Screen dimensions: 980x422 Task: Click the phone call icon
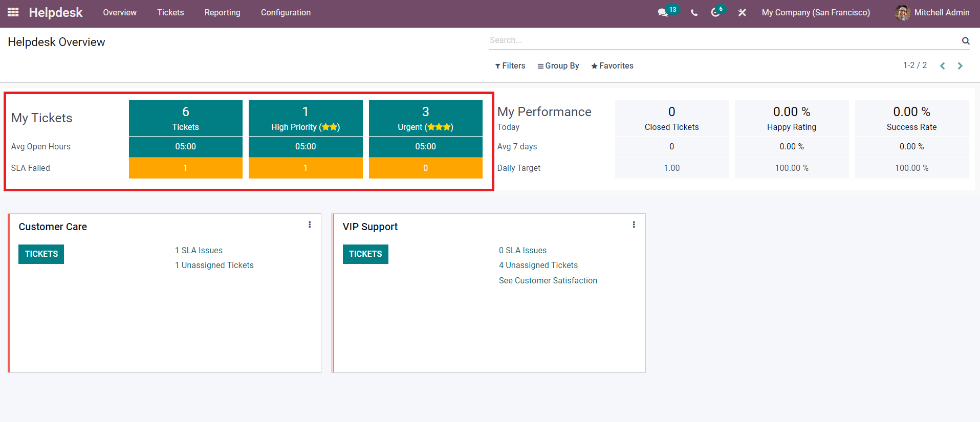click(x=694, y=12)
